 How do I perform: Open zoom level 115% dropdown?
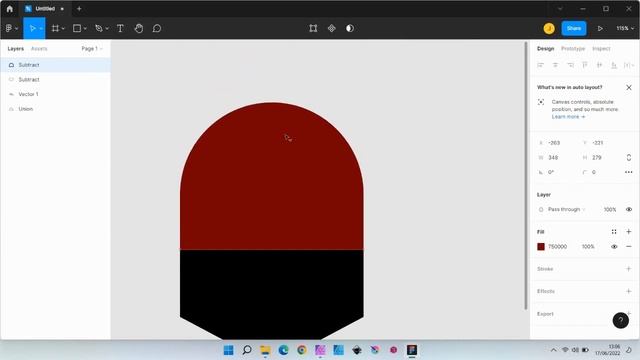(625, 29)
